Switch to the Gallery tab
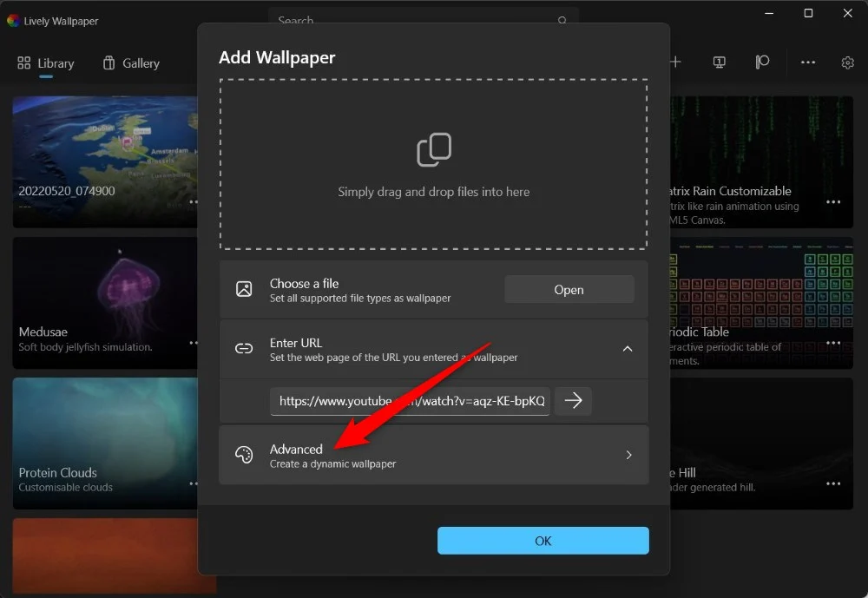The image size is (868, 598). (x=131, y=63)
